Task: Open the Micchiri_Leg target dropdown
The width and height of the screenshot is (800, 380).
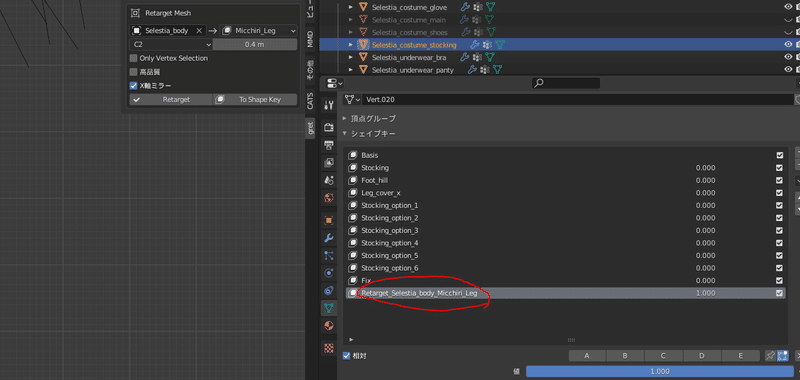Action: 258,31
